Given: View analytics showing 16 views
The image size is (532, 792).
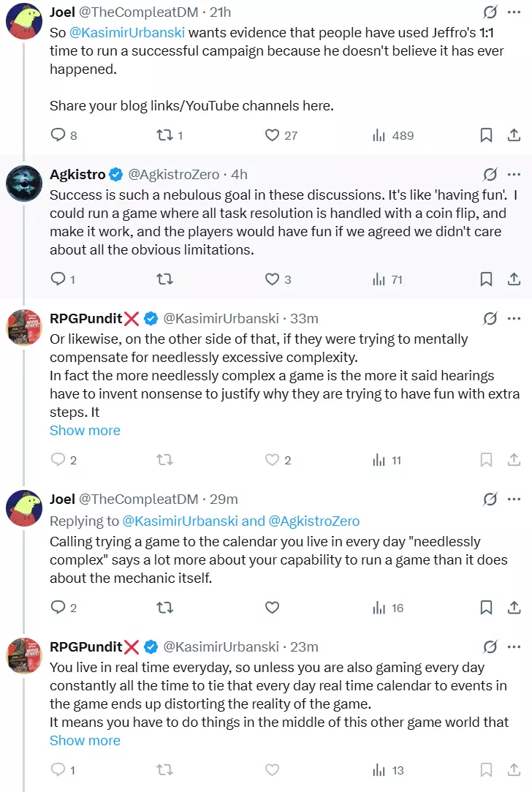Looking at the screenshot, I should click(388, 608).
